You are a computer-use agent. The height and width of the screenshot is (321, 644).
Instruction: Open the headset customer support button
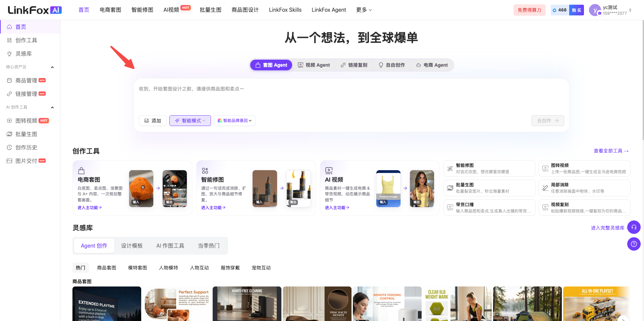pos(634,227)
